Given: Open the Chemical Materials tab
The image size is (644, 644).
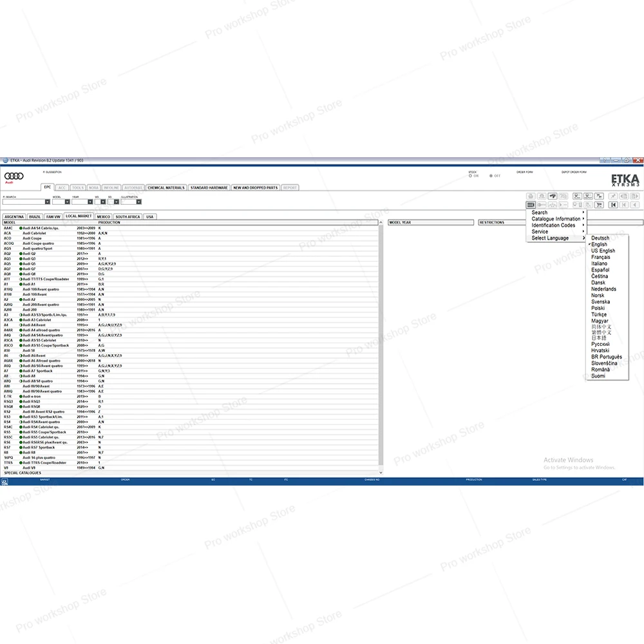Looking at the screenshot, I should [x=166, y=187].
